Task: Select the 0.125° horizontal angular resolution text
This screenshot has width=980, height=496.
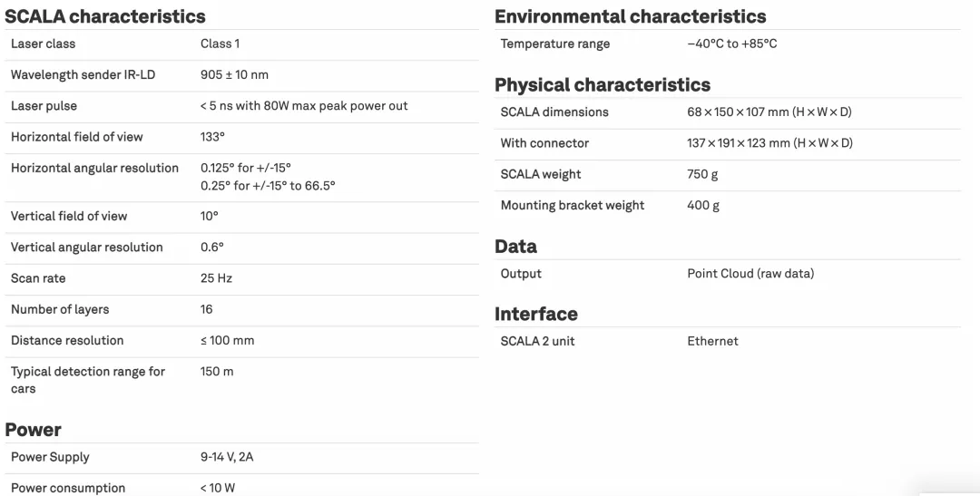Action: [246, 168]
